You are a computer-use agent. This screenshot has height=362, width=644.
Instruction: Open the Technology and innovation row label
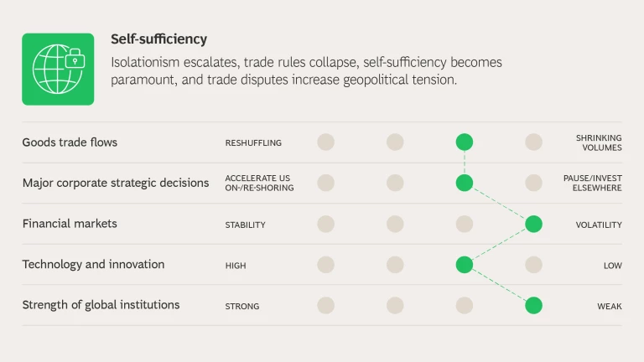click(93, 265)
